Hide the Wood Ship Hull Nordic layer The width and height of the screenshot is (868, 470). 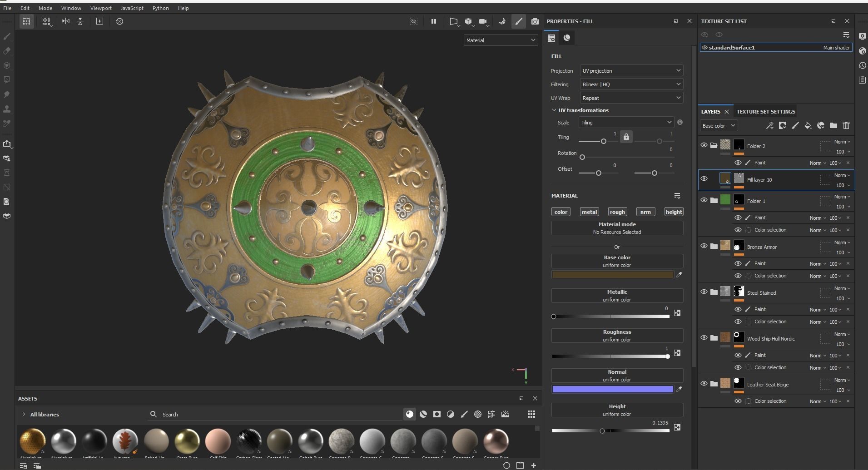pos(704,338)
